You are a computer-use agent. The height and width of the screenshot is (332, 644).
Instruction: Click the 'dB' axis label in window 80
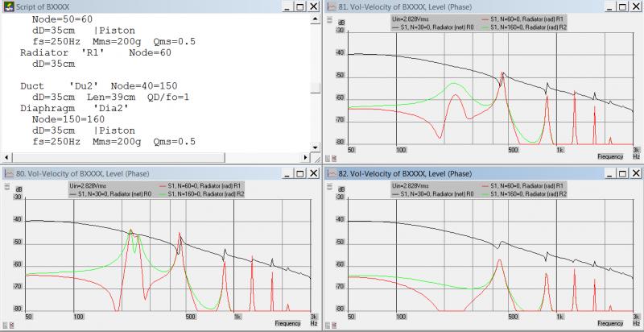(x=19, y=190)
